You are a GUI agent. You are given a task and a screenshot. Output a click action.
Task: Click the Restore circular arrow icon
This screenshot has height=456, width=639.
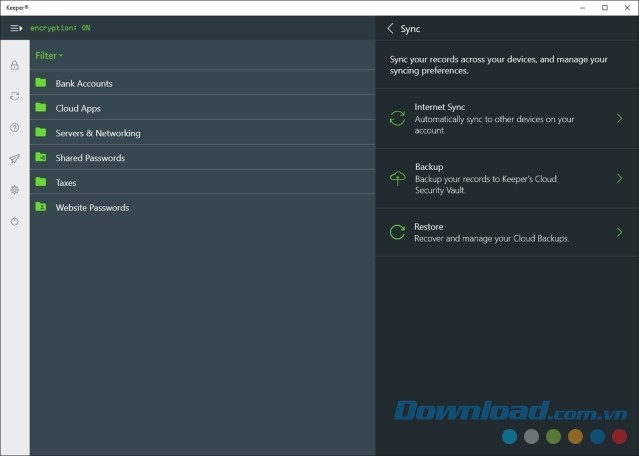coord(397,233)
